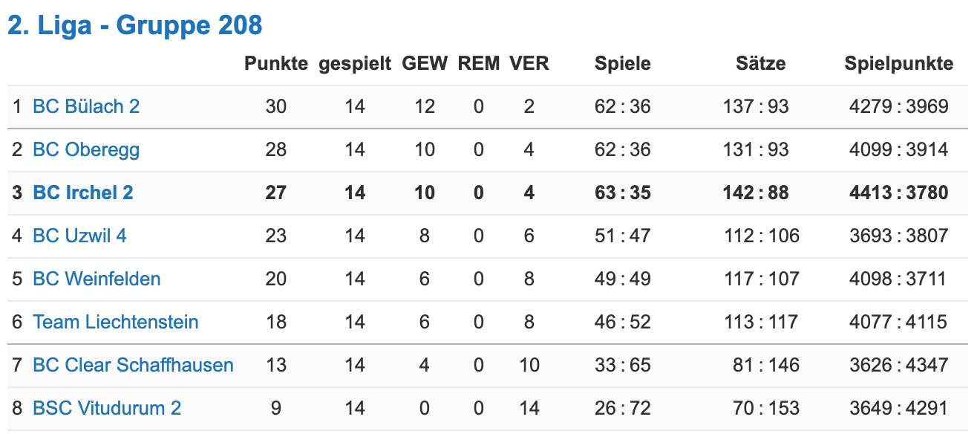Open the BC Oberegg team link
980x434 pixels.
tap(86, 149)
